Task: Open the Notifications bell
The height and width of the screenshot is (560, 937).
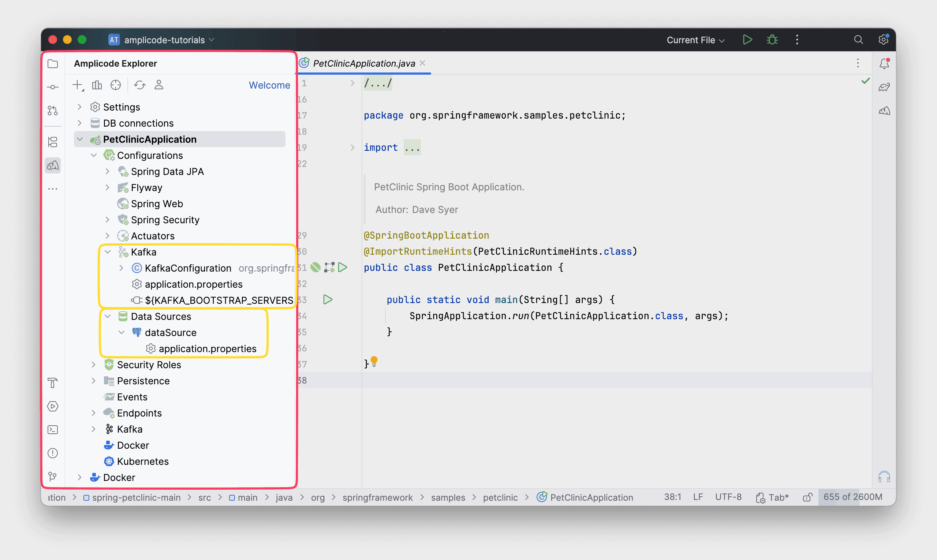Action: [884, 63]
